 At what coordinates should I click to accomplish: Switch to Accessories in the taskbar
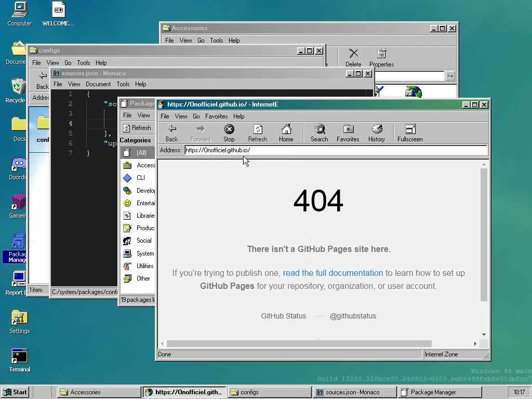pos(98,392)
